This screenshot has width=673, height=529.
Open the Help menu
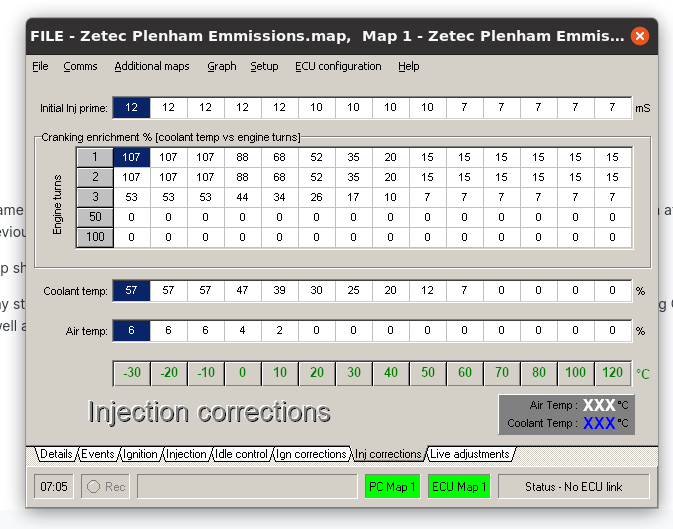(409, 66)
